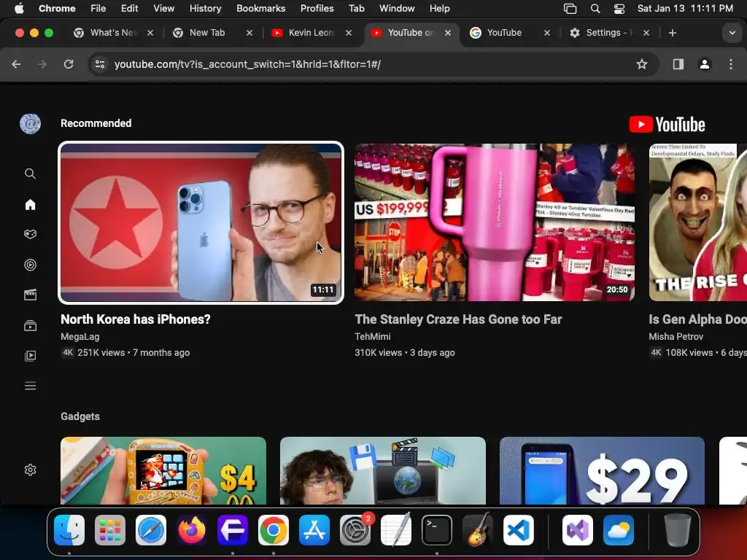Viewport: 747px width, 560px height.
Task: Open the History menu in menu bar
Action: coord(205,8)
